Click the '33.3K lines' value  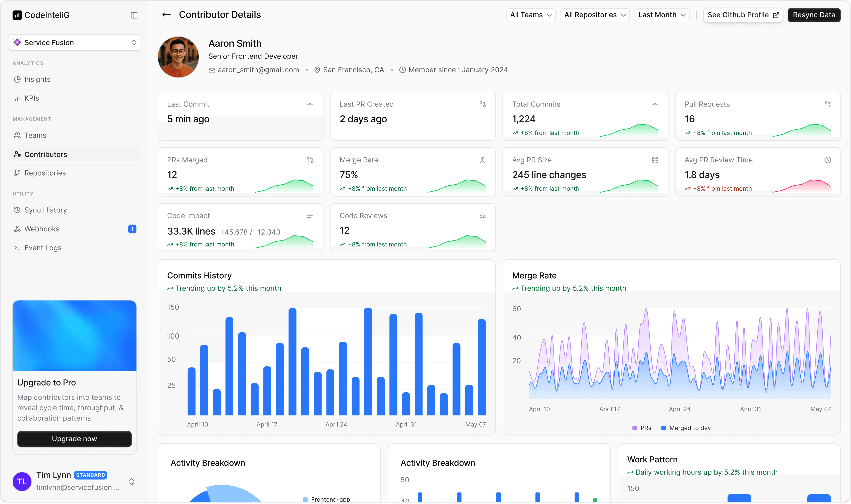pos(191,231)
